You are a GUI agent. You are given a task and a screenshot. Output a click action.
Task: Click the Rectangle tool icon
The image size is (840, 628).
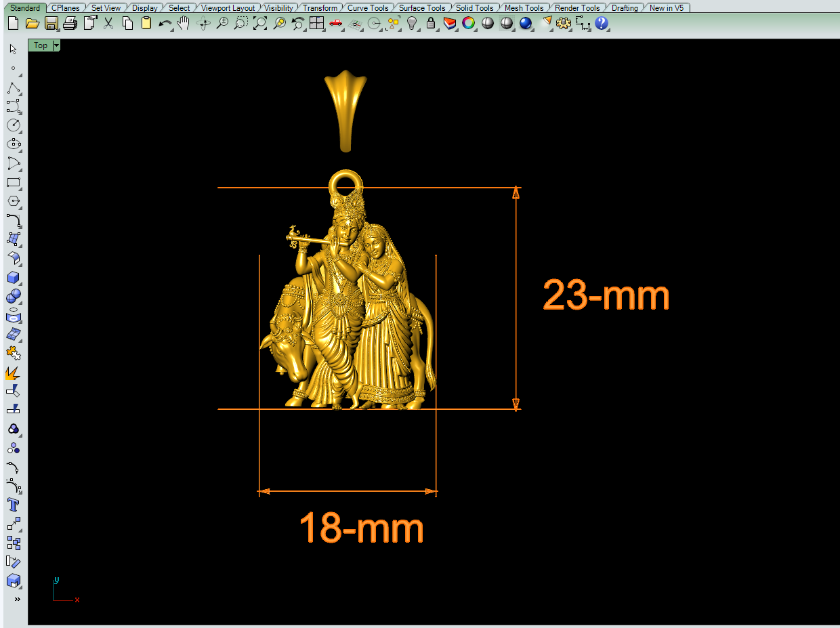point(14,183)
